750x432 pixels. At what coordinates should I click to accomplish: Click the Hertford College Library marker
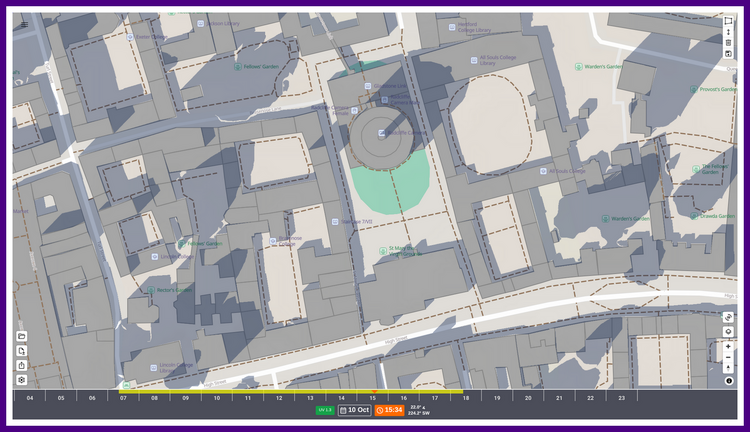pos(452,27)
